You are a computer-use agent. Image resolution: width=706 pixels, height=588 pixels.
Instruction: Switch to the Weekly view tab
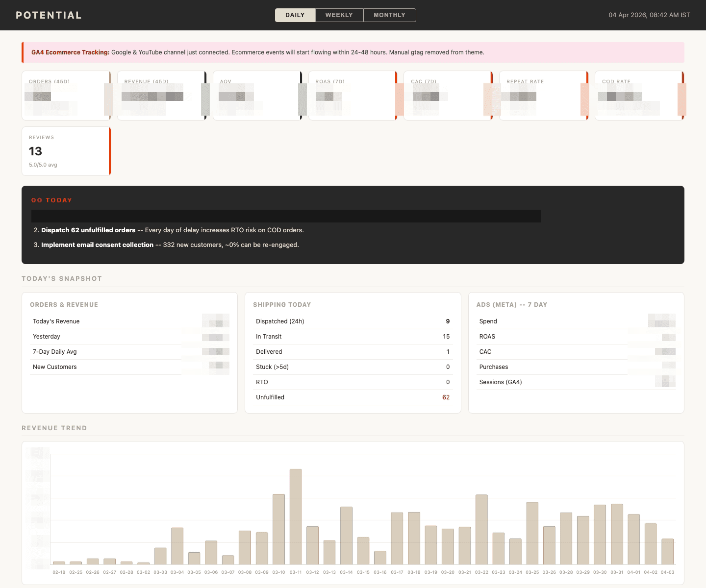coord(339,15)
